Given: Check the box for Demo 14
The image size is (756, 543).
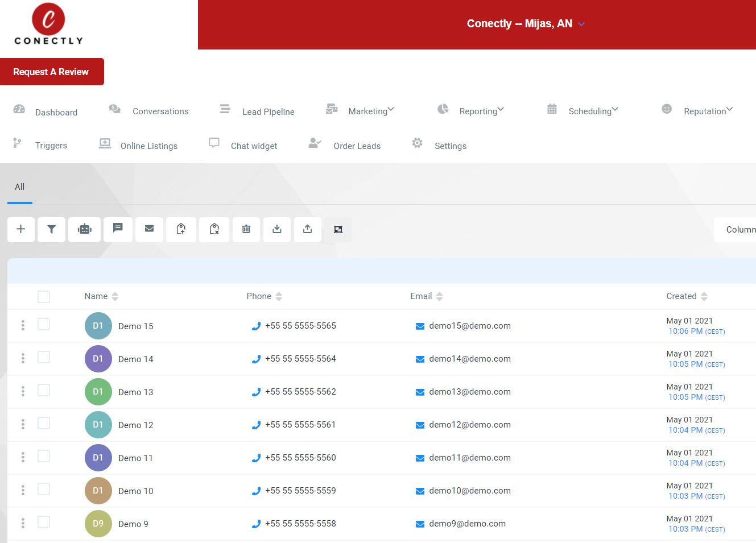Looking at the screenshot, I should 44,357.
